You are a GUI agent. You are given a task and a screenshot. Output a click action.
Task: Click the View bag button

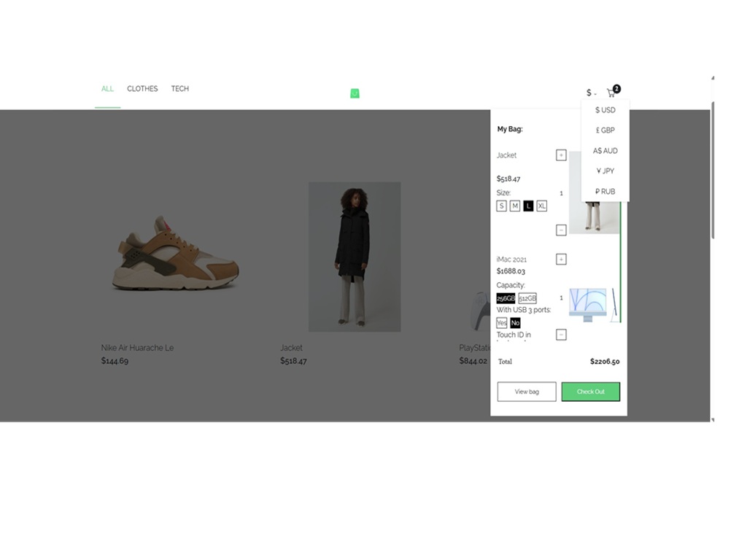527,392
